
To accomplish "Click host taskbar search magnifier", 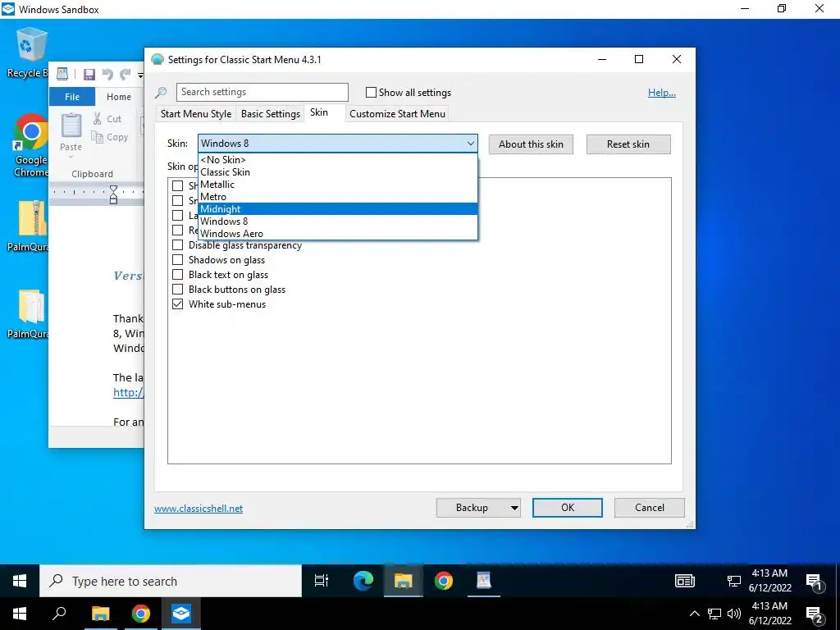I will tap(59, 614).
